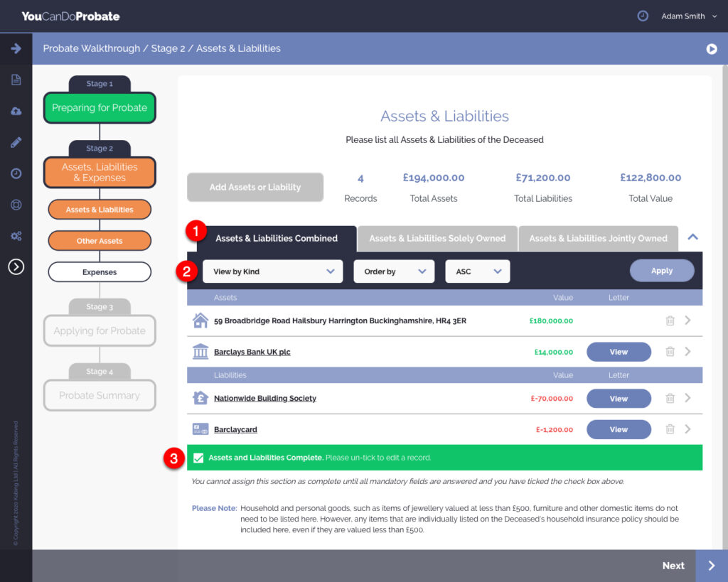Click the lifebuoy support sidebar icon
The width and height of the screenshot is (728, 582).
pyautogui.click(x=16, y=205)
